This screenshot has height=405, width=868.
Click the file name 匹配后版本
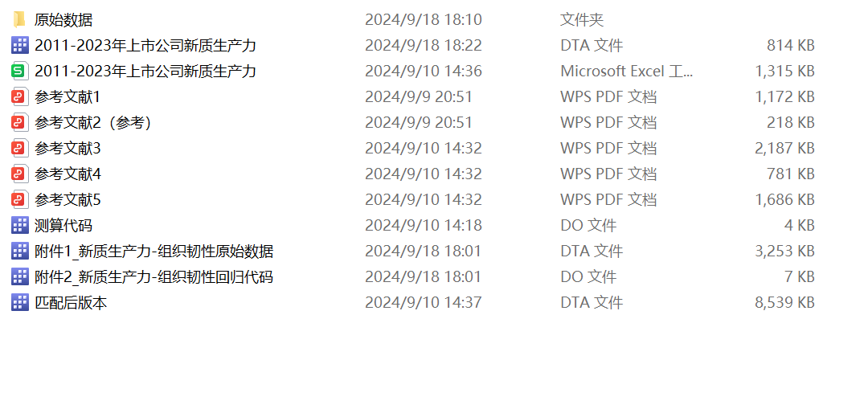(71, 303)
